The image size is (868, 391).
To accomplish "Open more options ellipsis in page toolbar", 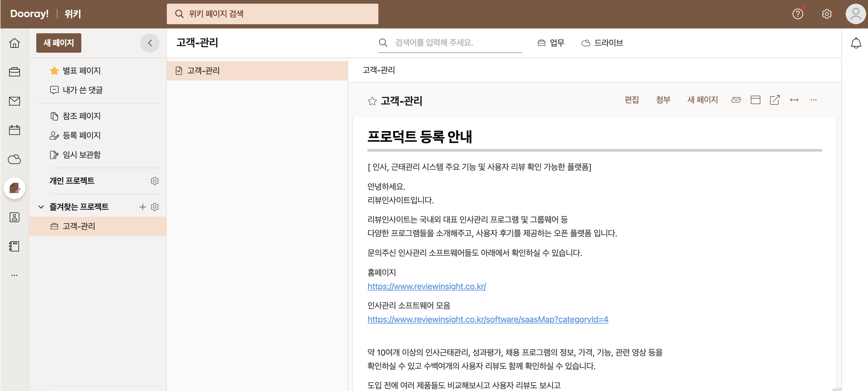I will coord(813,100).
